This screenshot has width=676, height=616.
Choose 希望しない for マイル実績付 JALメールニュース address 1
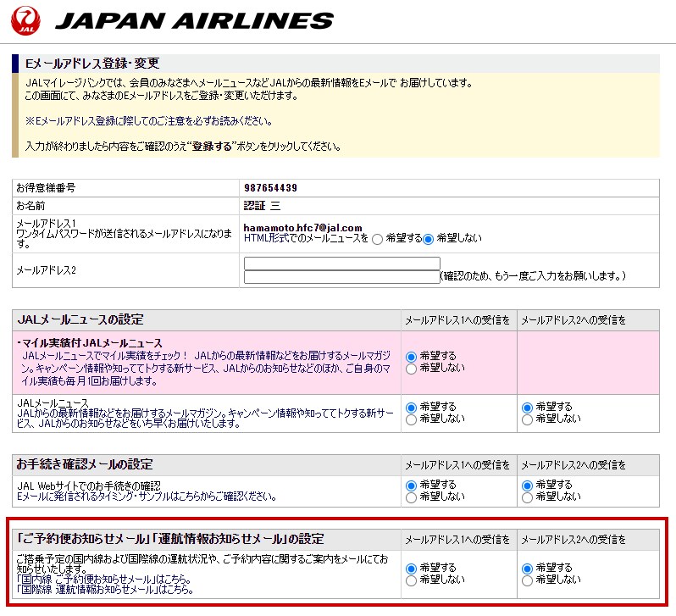tap(412, 369)
